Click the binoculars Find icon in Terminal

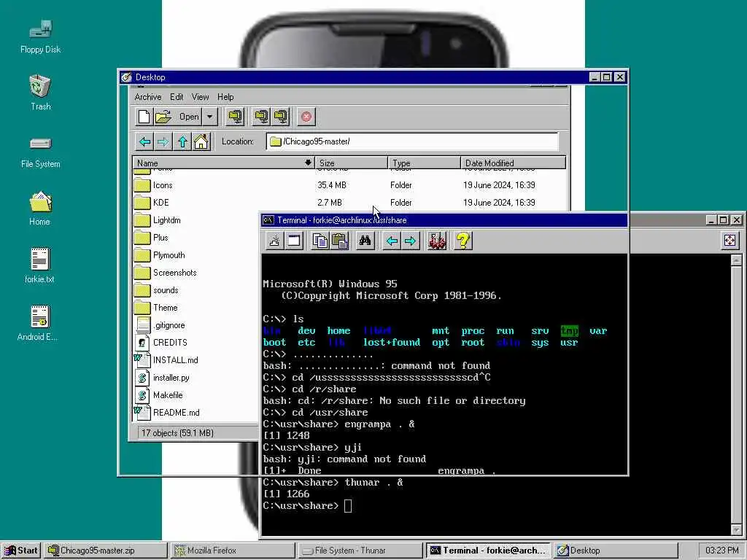[365, 241]
